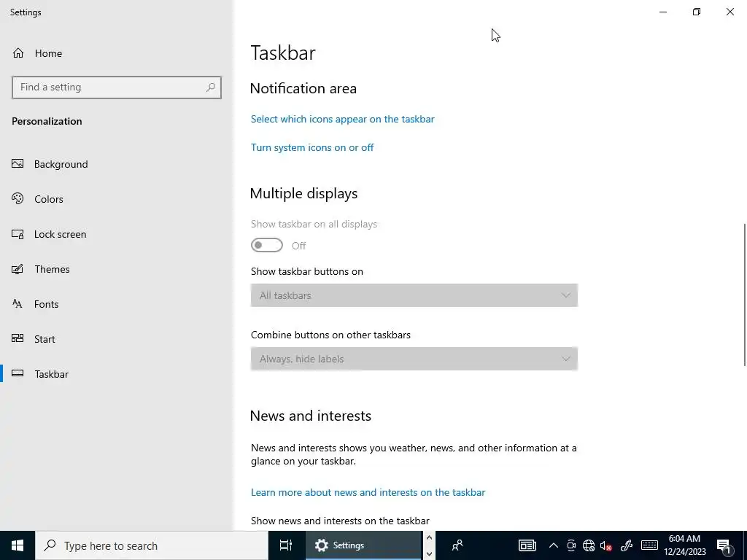Image resolution: width=747 pixels, height=560 pixels.
Task: Click the taskbar search box
Action: pyautogui.click(x=152, y=545)
